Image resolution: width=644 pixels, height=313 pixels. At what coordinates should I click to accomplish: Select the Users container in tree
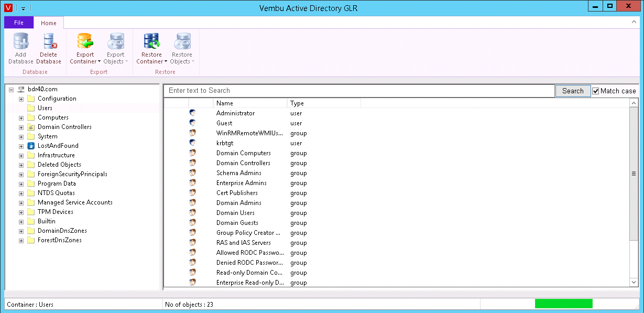tap(45, 108)
